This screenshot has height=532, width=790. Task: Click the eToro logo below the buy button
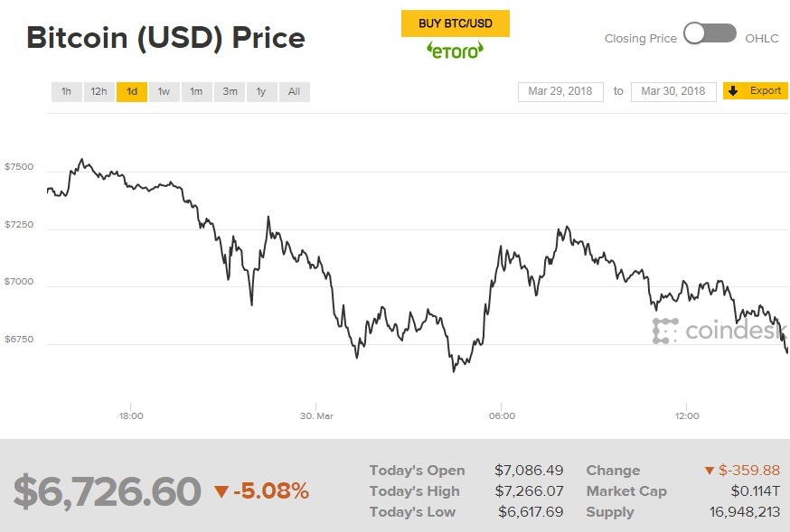click(x=456, y=51)
